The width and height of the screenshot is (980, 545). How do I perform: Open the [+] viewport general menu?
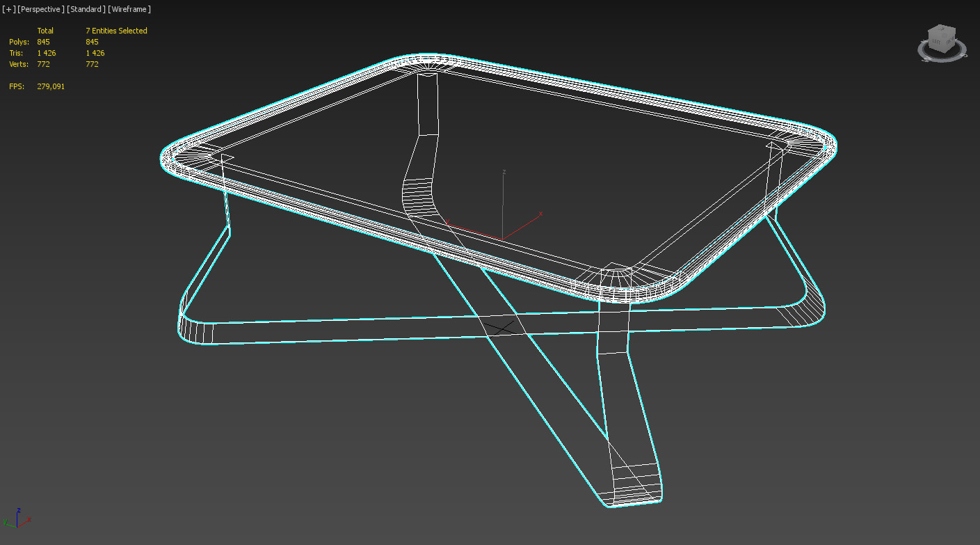pyautogui.click(x=8, y=9)
